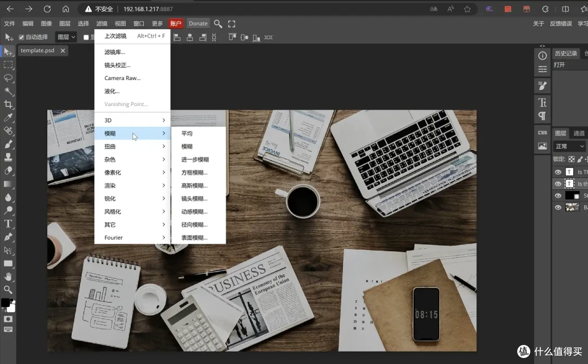Image resolution: width=588 pixels, height=364 pixels.
Task: Open the Info panel icon
Action: [x=542, y=56]
